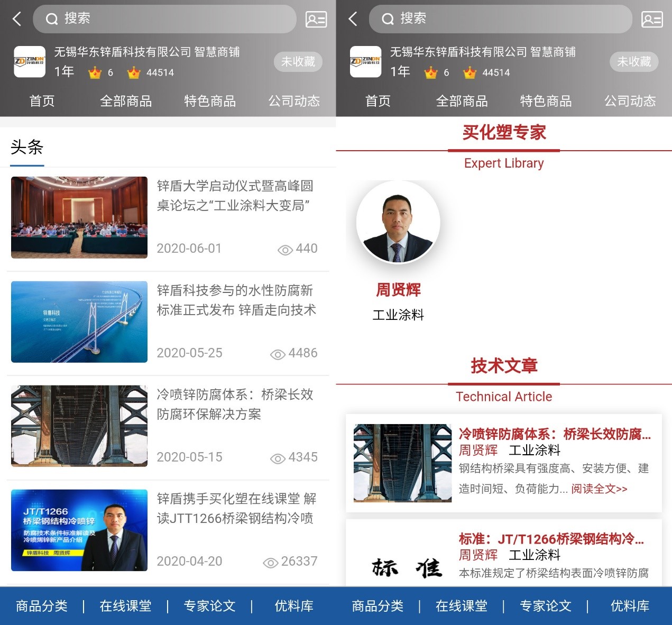Open 在线课堂 in right bottom bar
The height and width of the screenshot is (625, 672).
(x=462, y=606)
